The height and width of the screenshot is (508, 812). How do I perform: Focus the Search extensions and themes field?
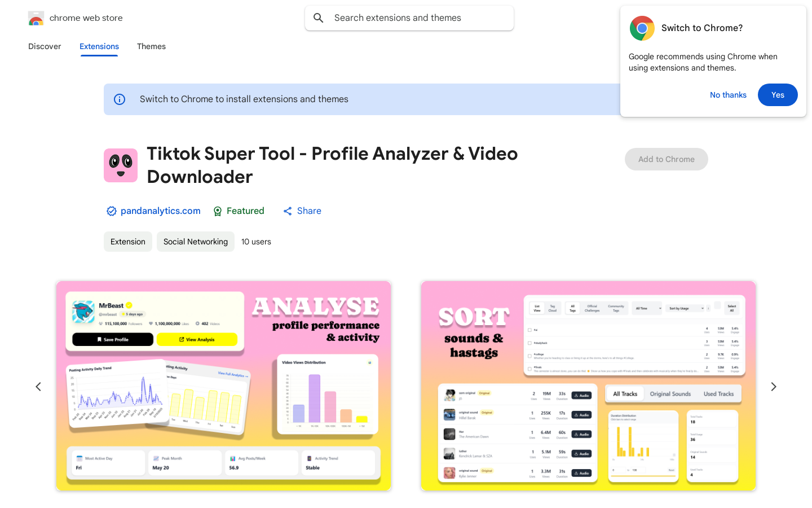click(409, 18)
